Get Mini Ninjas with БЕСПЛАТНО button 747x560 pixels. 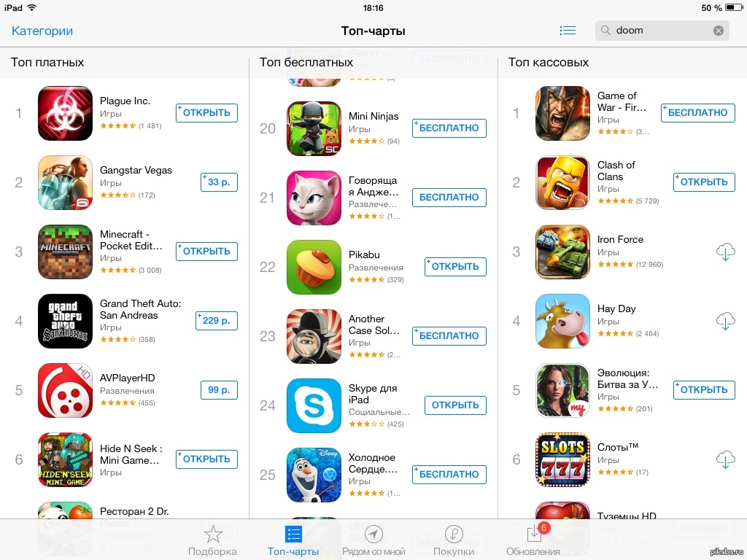[449, 128]
